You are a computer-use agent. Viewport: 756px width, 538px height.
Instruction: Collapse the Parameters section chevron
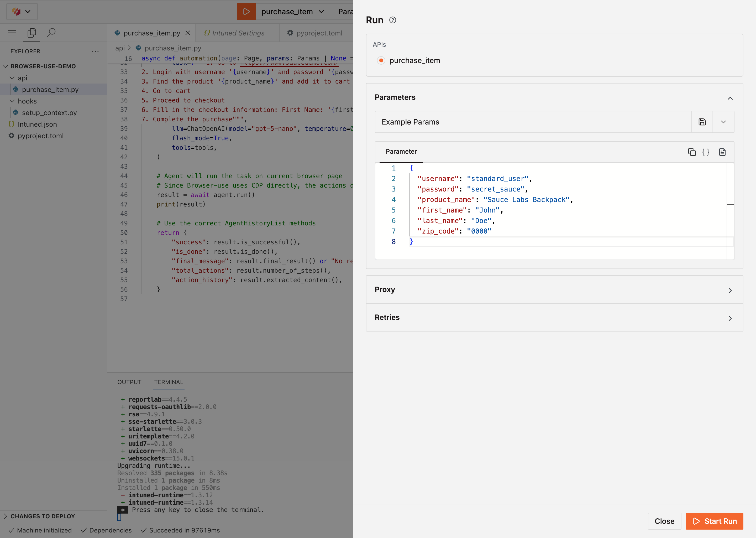pos(730,98)
